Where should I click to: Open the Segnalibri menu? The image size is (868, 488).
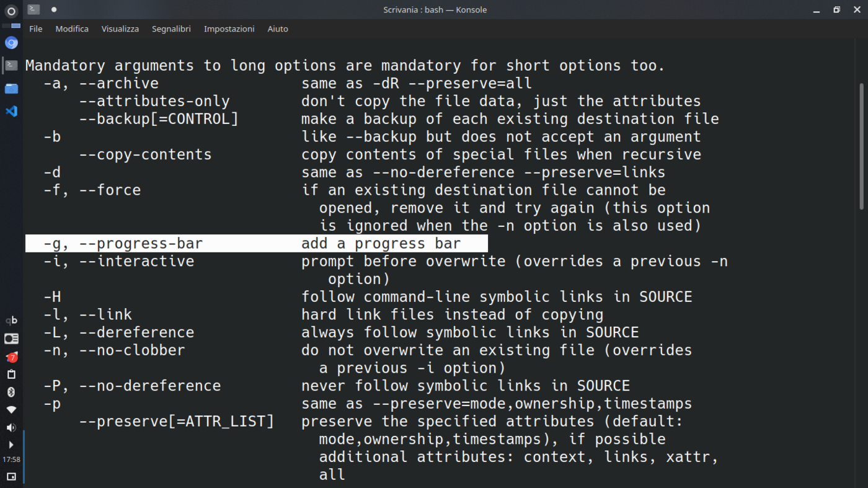[x=171, y=29]
